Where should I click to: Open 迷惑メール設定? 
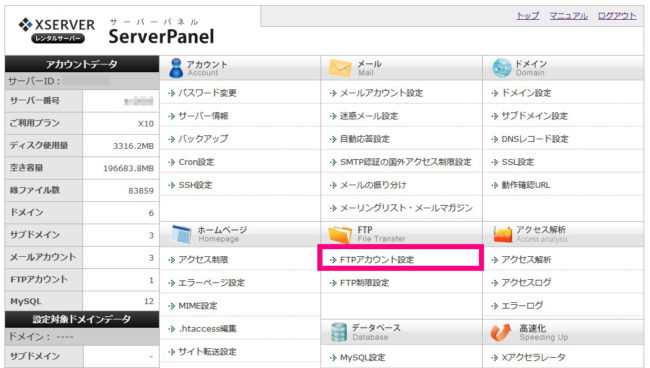[369, 116]
